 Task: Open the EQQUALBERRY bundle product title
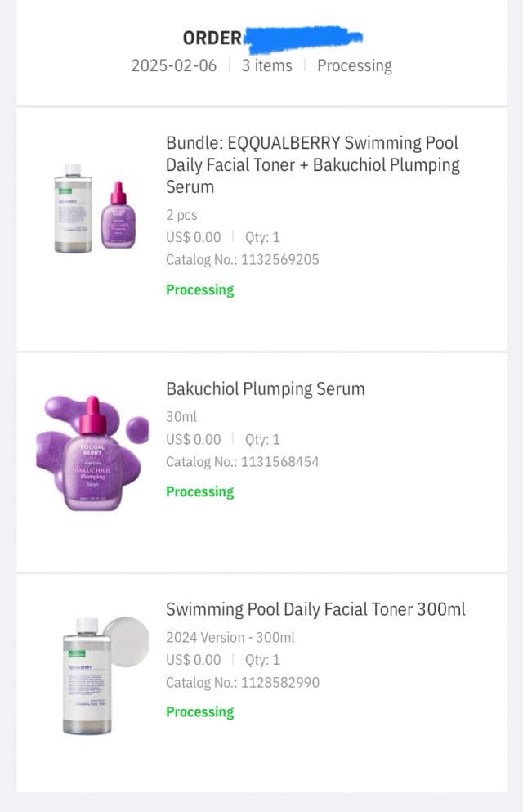[312, 164]
